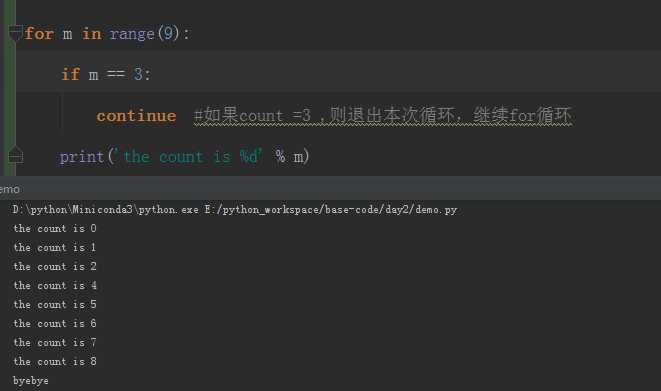This screenshot has height=391, width=661.
Task: Click the 'if' keyword on the m == 3 line
Action: [70, 74]
